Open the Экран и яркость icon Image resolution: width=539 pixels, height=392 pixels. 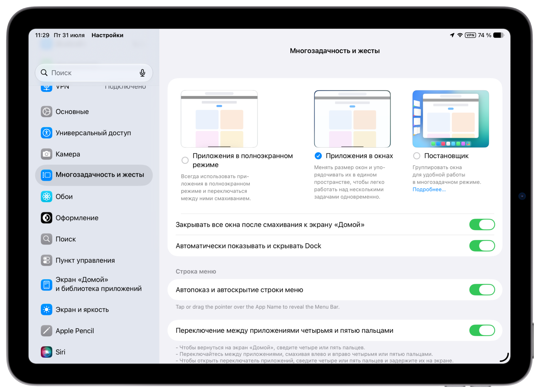(47, 310)
